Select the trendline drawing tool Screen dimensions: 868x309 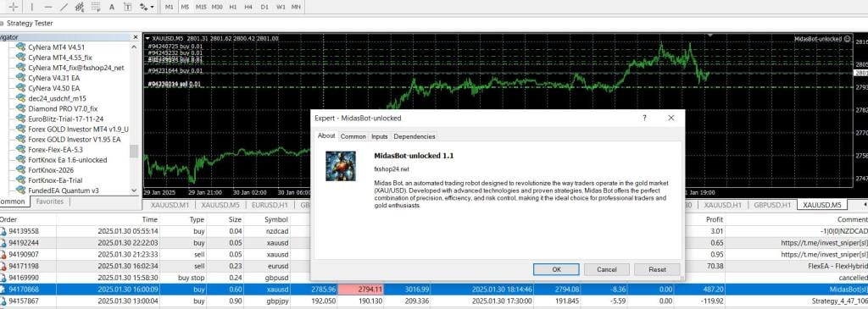click(64, 7)
